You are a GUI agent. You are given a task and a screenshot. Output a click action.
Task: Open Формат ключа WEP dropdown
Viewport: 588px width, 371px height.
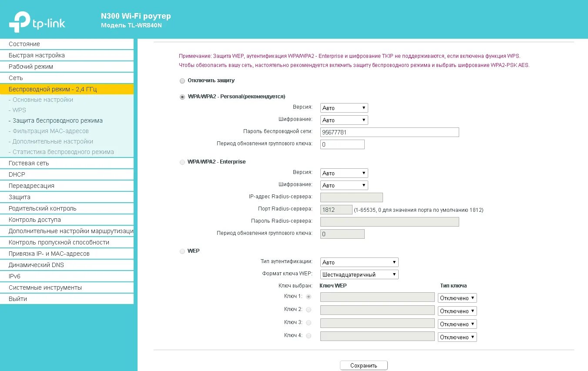(360, 274)
